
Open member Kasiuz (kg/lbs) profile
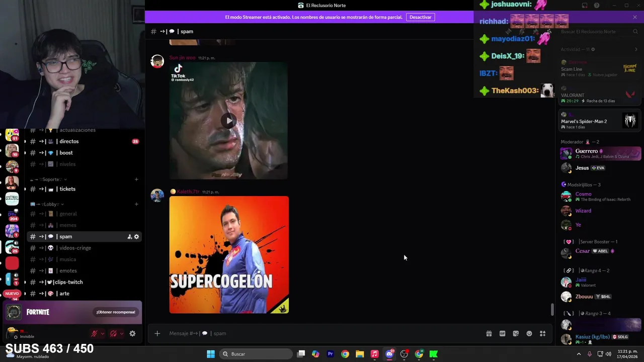click(600, 339)
